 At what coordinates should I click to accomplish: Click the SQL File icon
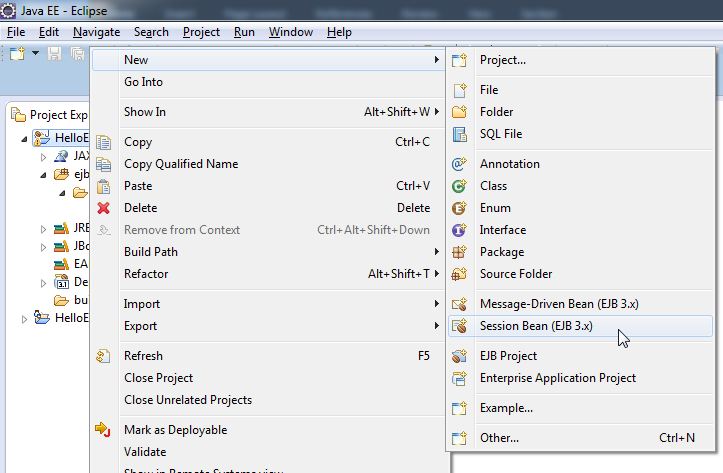(x=460, y=134)
